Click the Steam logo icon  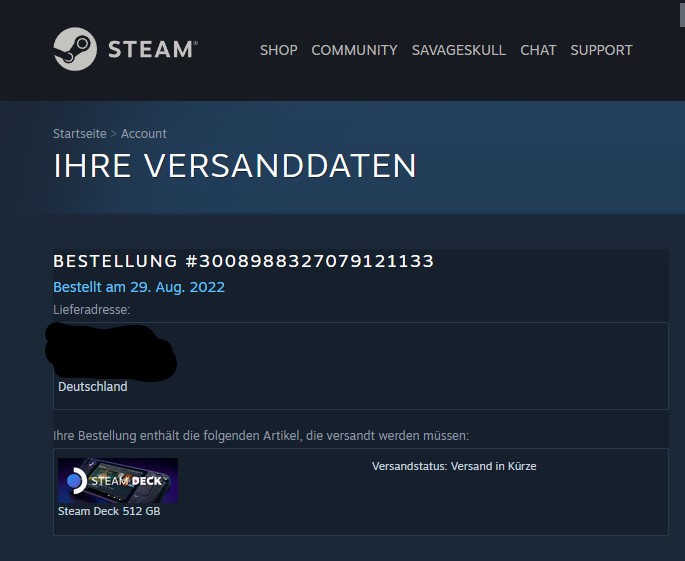(x=75, y=49)
